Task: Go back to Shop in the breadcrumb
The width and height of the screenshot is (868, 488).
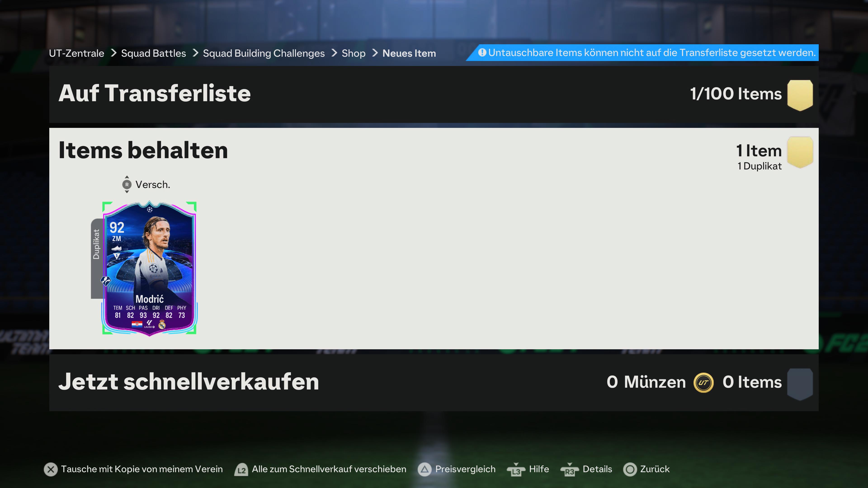Action: [x=354, y=53]
